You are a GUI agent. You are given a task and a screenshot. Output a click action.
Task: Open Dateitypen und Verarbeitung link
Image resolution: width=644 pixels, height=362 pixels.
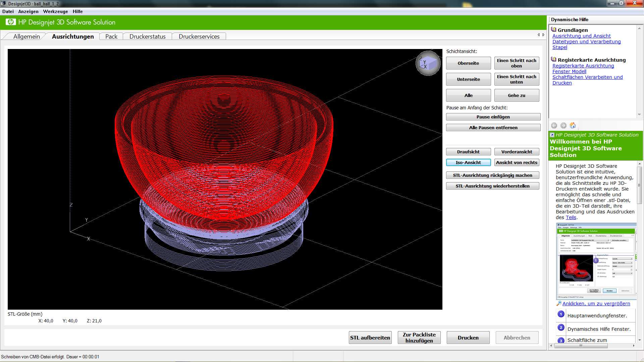586,42
